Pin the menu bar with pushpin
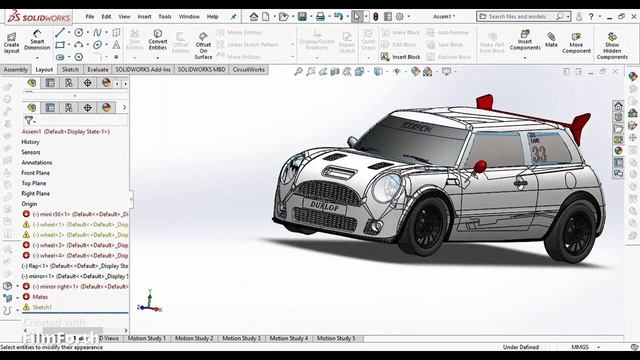The image size is (640, 360). (x=233, y=17)
